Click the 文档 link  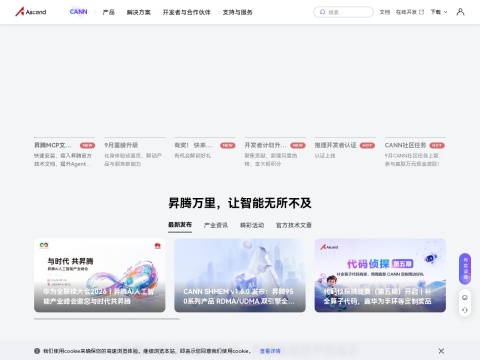(x=385, y=12)
